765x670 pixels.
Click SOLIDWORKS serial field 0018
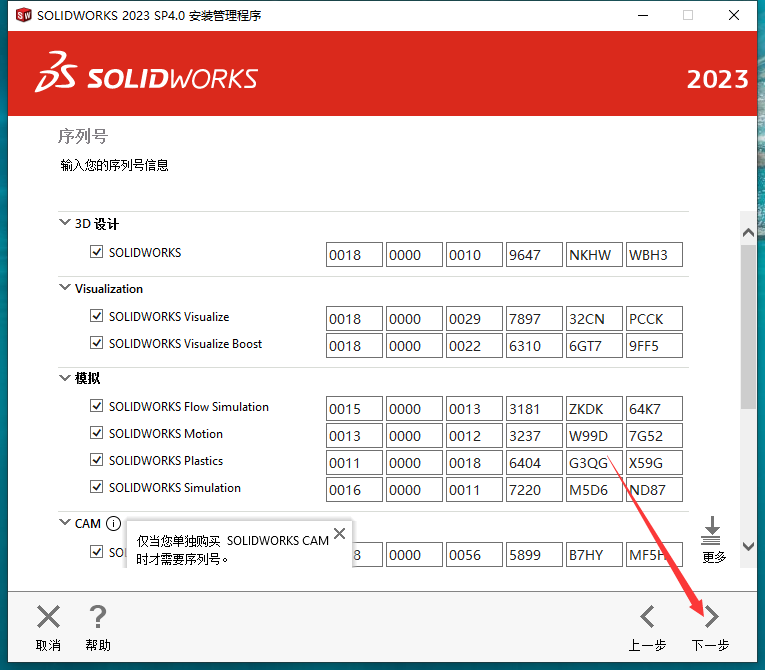pyautogui.click(x=354, y=255)
